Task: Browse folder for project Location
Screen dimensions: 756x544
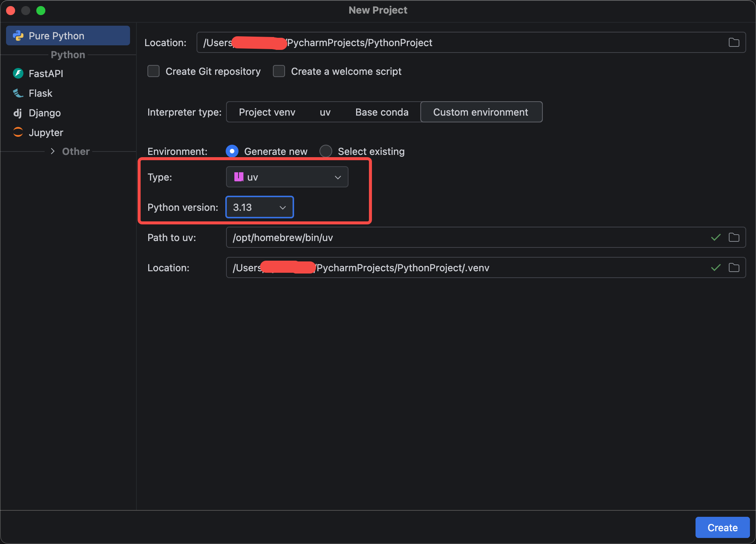Action: point(734,42)
